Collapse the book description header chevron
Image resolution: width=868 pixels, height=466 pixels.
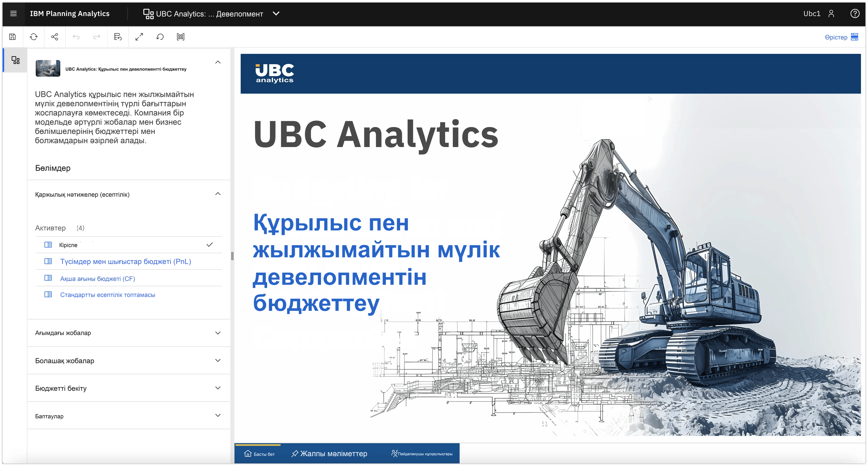pyautogui.click(x=218, y=62)
